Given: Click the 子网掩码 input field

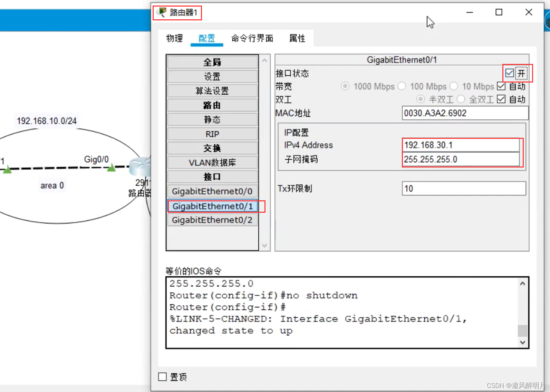Looking at the screenshot, I should tap(461, 159).
